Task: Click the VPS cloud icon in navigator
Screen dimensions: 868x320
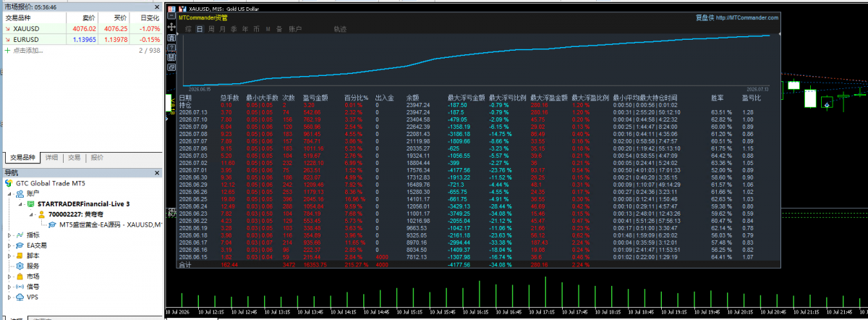Action: (x=20, y=297)
